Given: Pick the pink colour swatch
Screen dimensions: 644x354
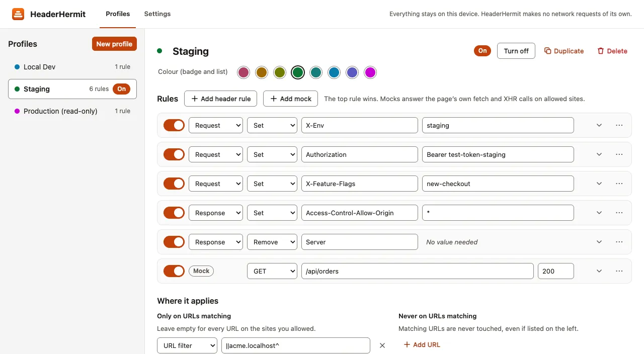Looking at the screenshot, I should tap(244, 72).
